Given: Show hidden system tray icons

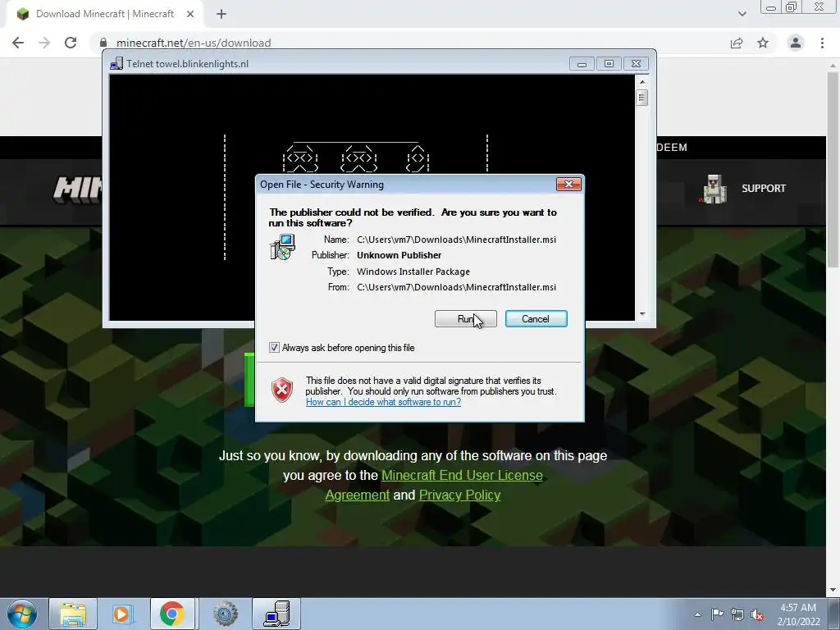Looking at the screenshot, I should click(697, 614).
